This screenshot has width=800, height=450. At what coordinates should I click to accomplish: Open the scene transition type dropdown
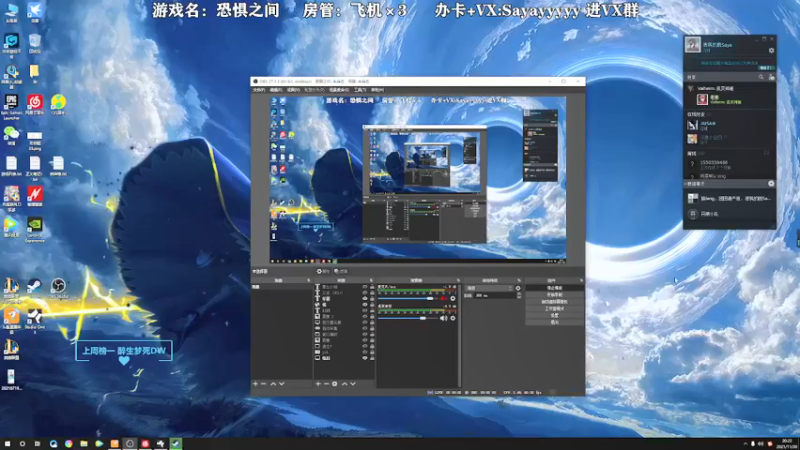coord(488,288)
